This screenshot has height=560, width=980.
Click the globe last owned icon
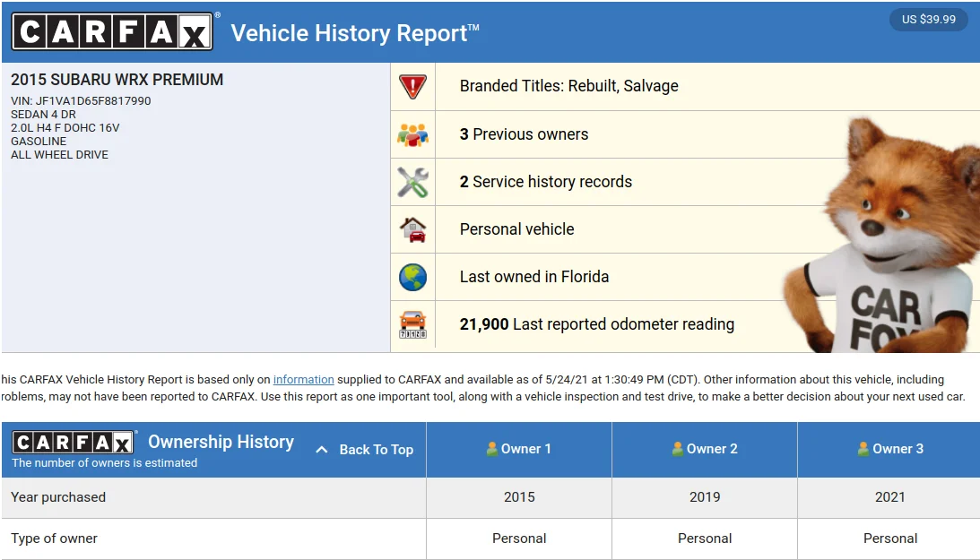coord(412,277)
